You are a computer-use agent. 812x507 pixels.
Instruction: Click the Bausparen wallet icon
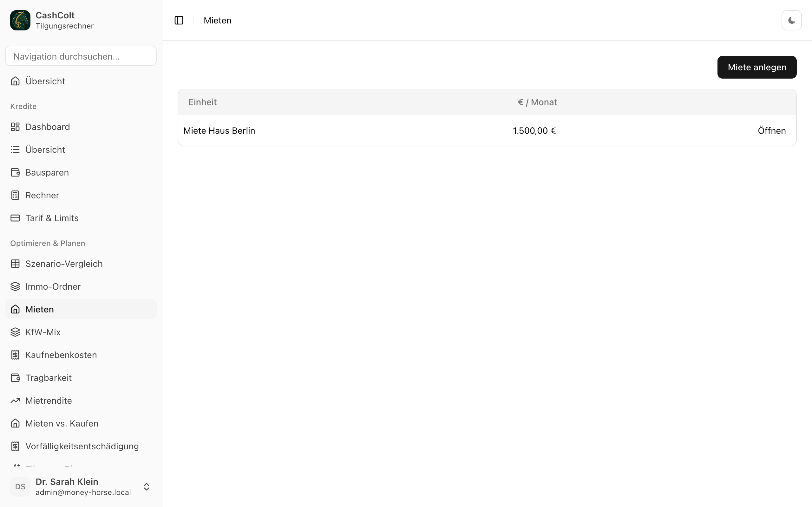15,172
